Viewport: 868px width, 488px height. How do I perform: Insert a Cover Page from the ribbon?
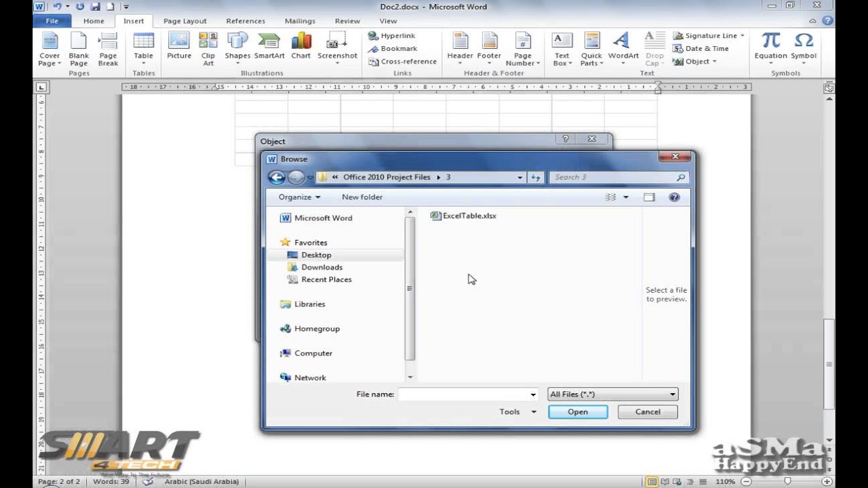click(50, 49)
